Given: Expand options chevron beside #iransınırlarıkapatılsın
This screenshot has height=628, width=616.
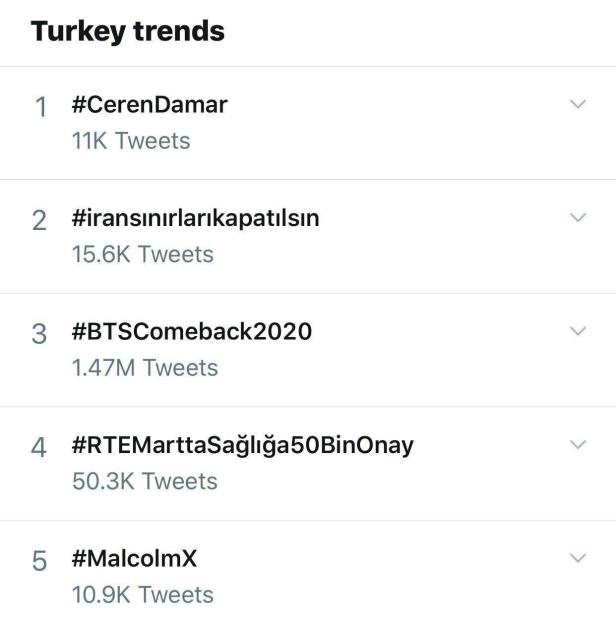Looking at the screenshot, I should (x=577, y=217).
